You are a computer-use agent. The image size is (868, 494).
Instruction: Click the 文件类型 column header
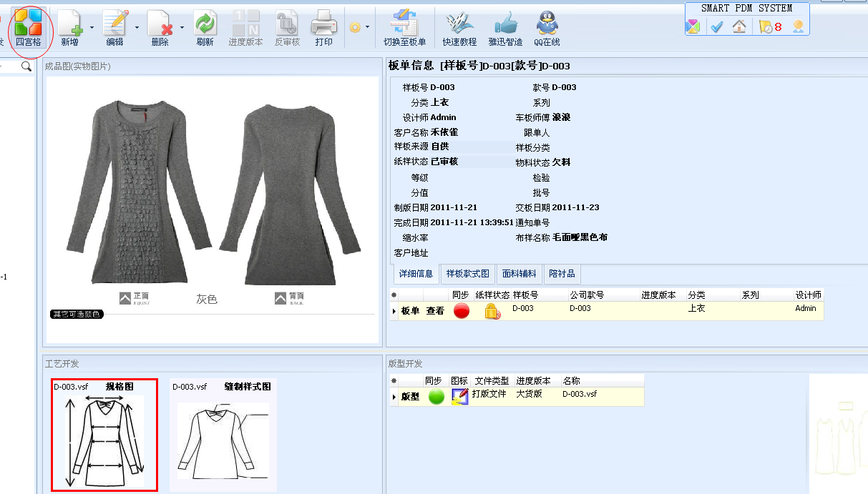[x=492, y=380]
